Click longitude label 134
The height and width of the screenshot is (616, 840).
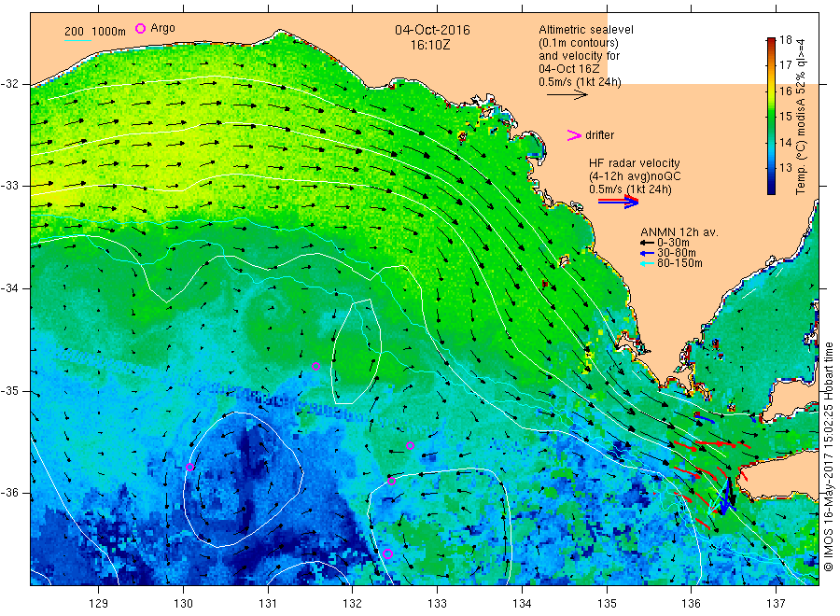(522, 604)
